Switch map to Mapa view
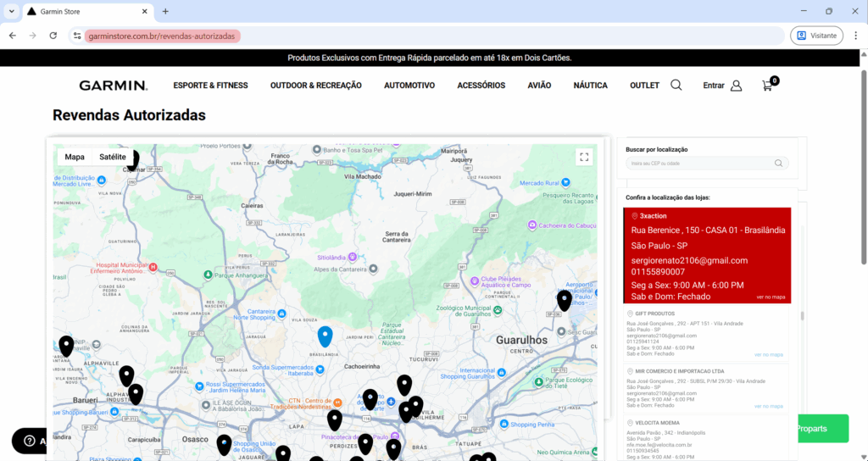The height and width of the screenshot is (461, 868). click(x=75, y=157)
